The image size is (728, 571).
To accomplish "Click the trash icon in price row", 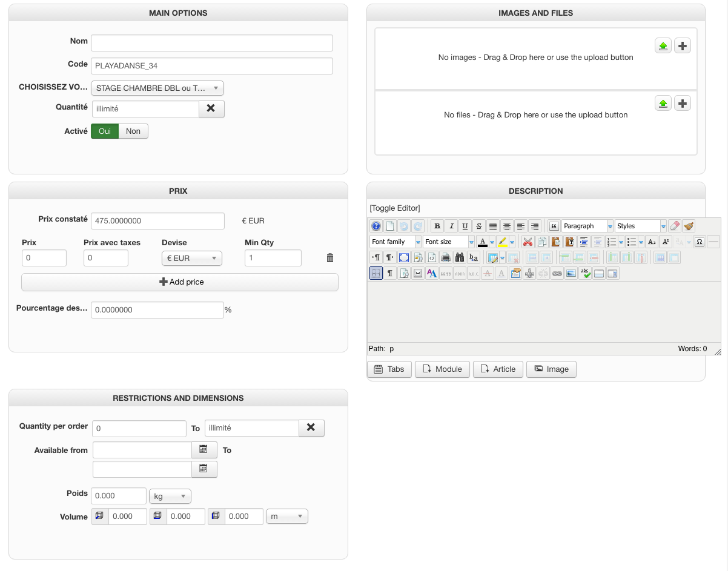I will pos(330,258).
